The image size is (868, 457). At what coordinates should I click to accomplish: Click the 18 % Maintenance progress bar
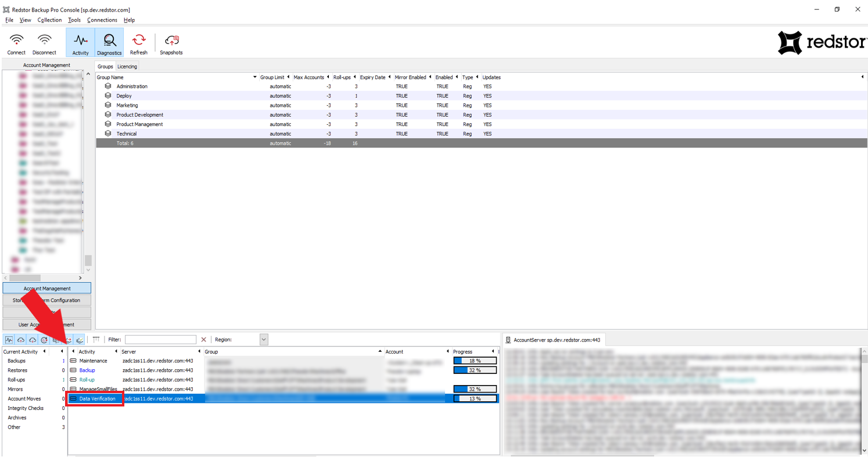(475, 361)
